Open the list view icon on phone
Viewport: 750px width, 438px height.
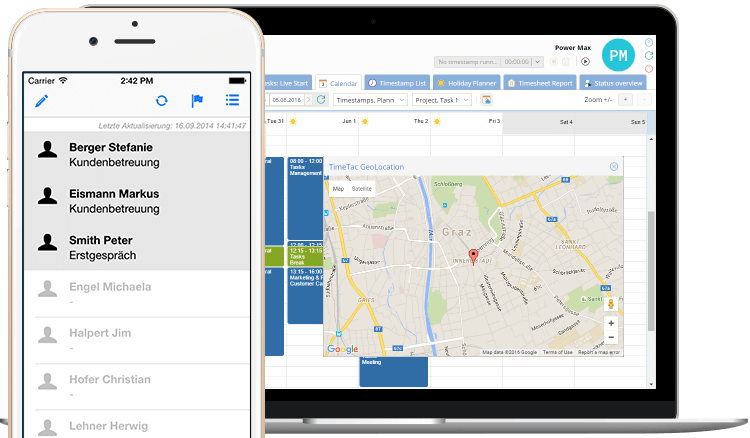tap(232, 101)
